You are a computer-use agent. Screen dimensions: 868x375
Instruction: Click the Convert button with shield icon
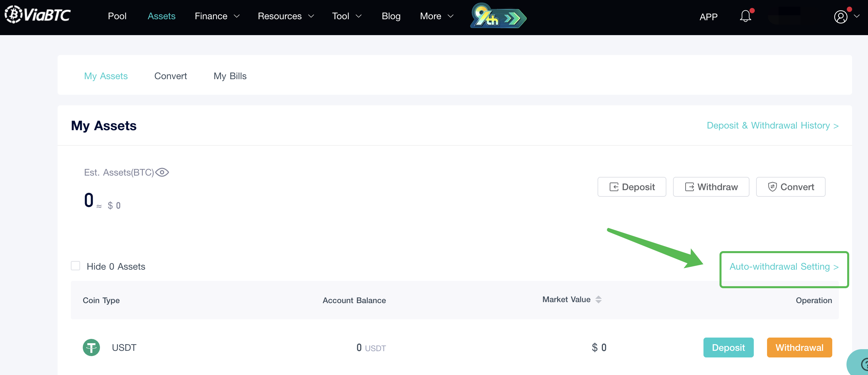tap(791, 187)
